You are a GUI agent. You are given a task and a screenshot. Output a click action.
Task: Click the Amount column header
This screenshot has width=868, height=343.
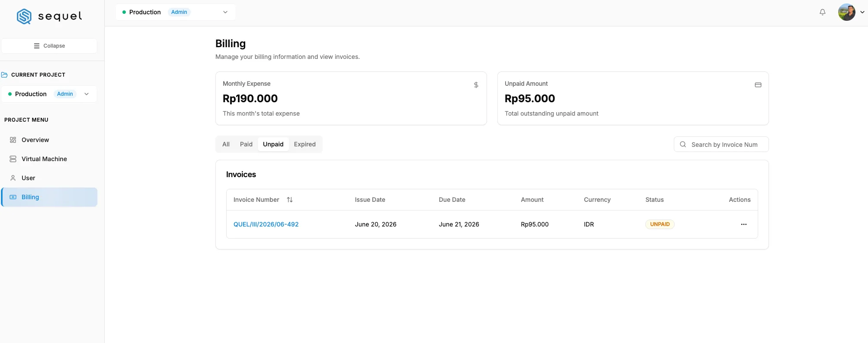point(532,200)
